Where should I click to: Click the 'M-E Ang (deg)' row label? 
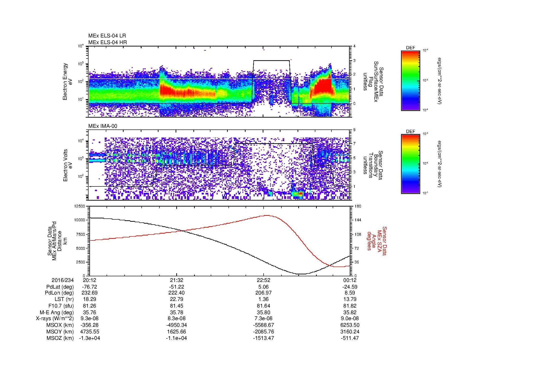tap(57, 312)
